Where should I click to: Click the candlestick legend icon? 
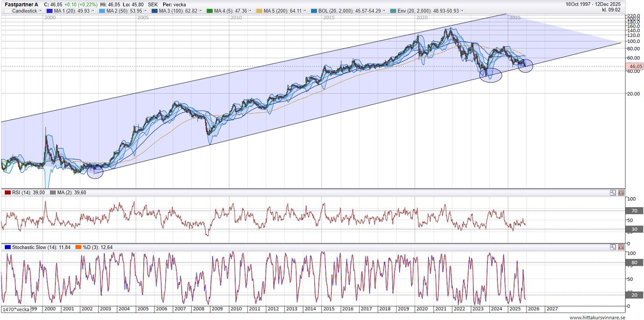tap(6, 11)
